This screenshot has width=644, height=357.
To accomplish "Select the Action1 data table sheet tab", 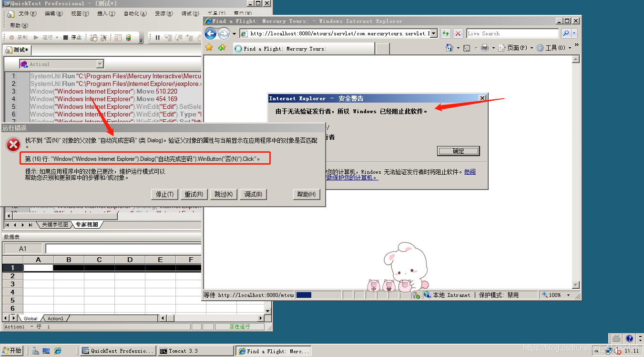I will coord(55,318).
